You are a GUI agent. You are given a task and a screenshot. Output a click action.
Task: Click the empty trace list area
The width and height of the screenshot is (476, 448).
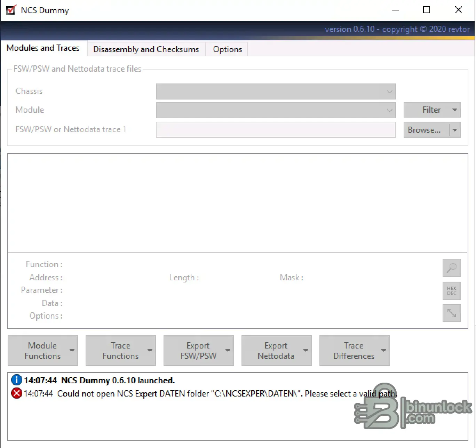click(x=237, y=203)
